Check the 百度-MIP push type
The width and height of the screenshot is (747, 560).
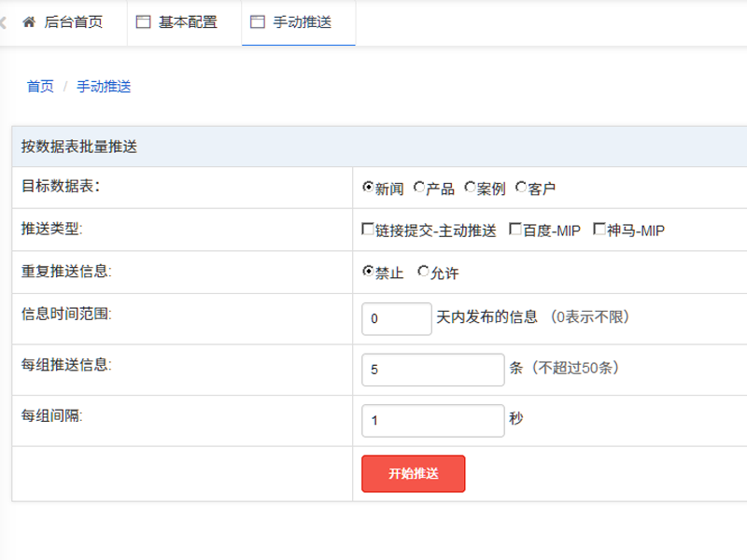[515, 229]
